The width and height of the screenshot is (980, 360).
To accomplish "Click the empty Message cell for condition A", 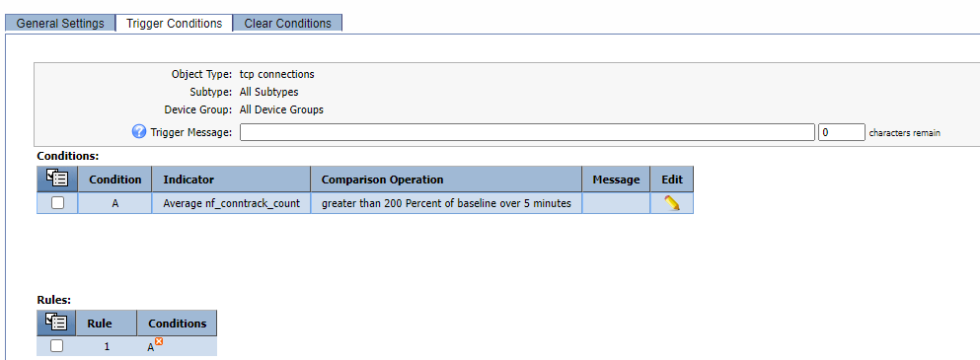I will point(616,203).
